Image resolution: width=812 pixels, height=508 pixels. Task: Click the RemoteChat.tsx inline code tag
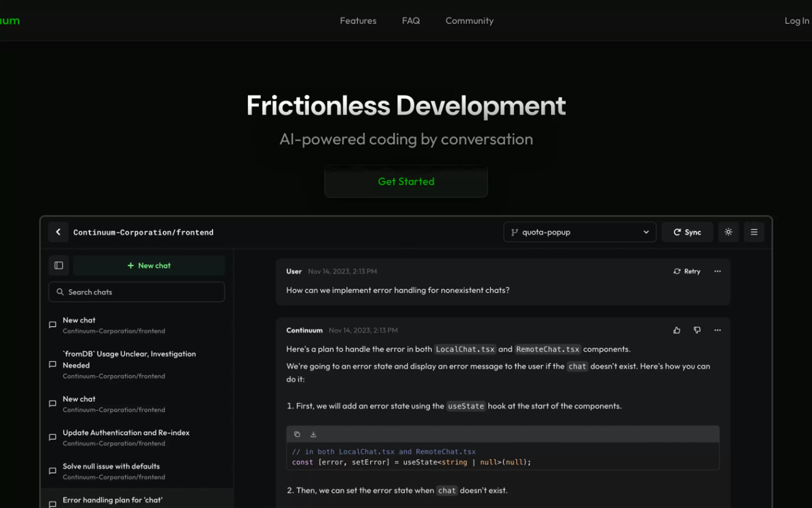tap(548, 349)
